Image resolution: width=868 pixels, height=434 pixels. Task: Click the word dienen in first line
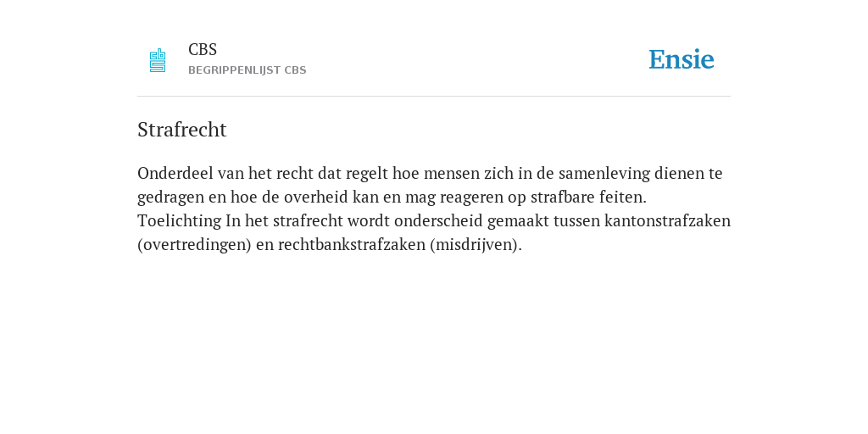tap(679, 173)
